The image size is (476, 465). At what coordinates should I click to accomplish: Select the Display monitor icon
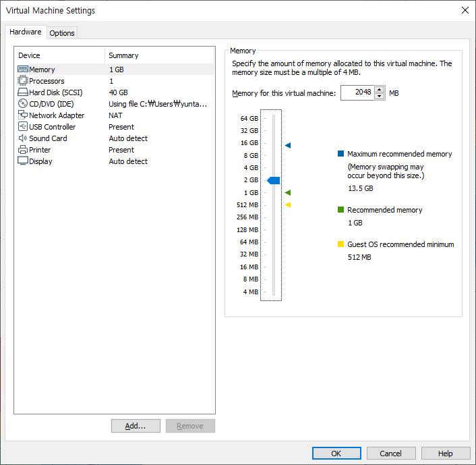point(23,161)
